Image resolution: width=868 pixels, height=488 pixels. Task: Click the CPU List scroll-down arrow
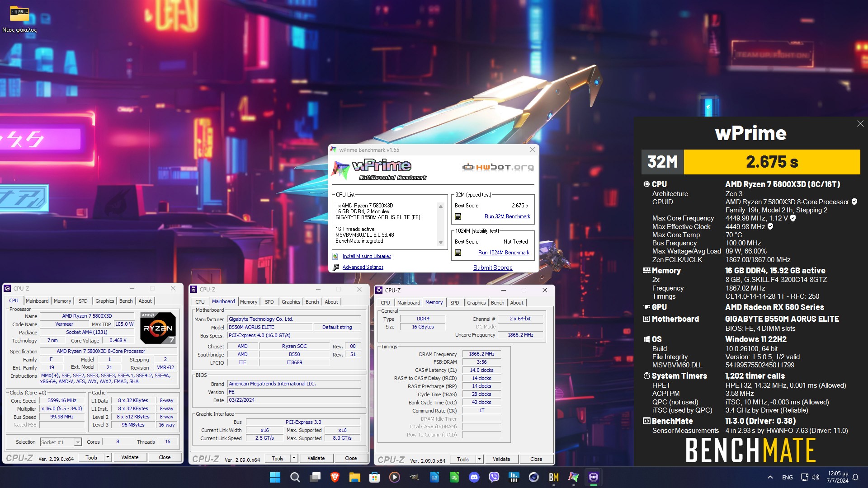441,243
